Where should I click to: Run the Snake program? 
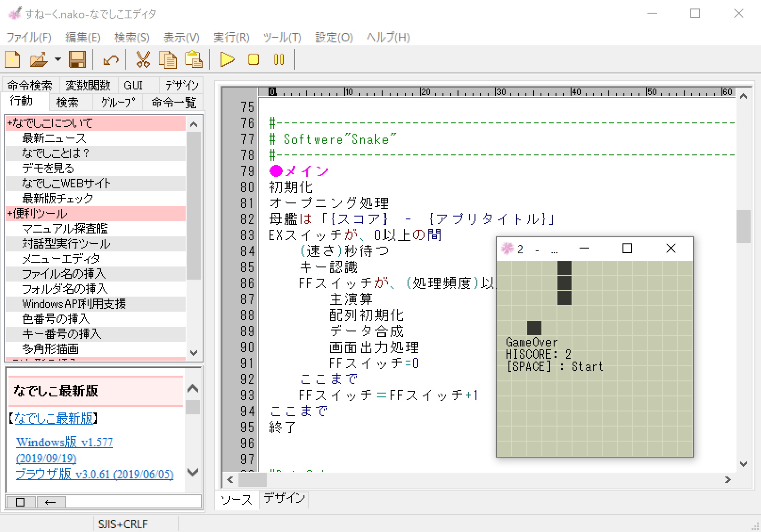tap(227, 60)
